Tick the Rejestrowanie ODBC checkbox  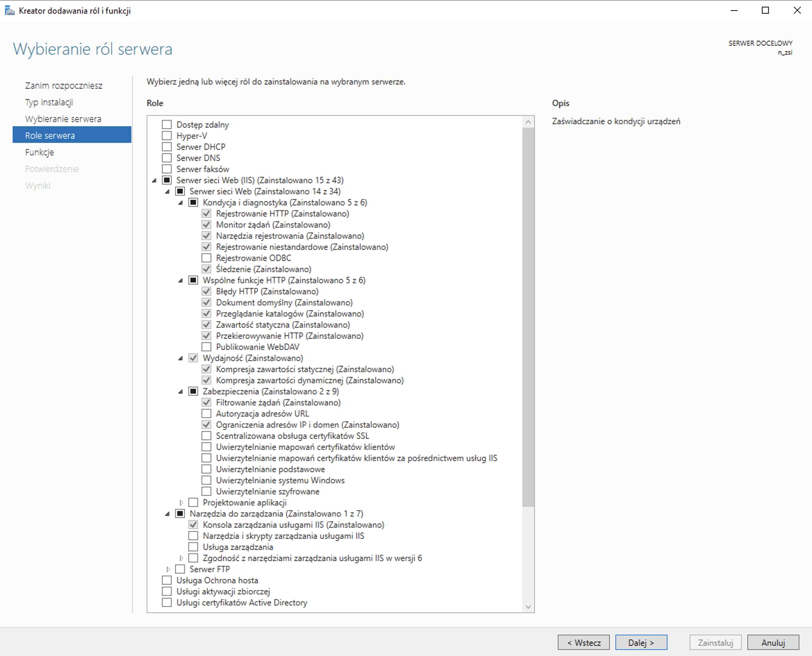[x=206, y=258]
